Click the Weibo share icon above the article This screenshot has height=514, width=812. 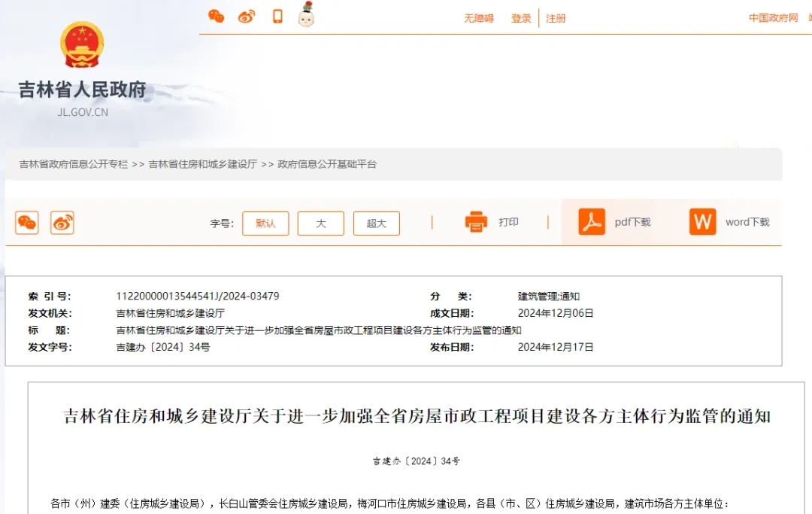click(x=62, y=222)
